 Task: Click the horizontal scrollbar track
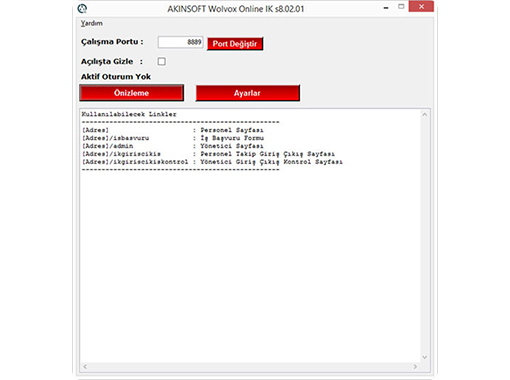(250, 367)
